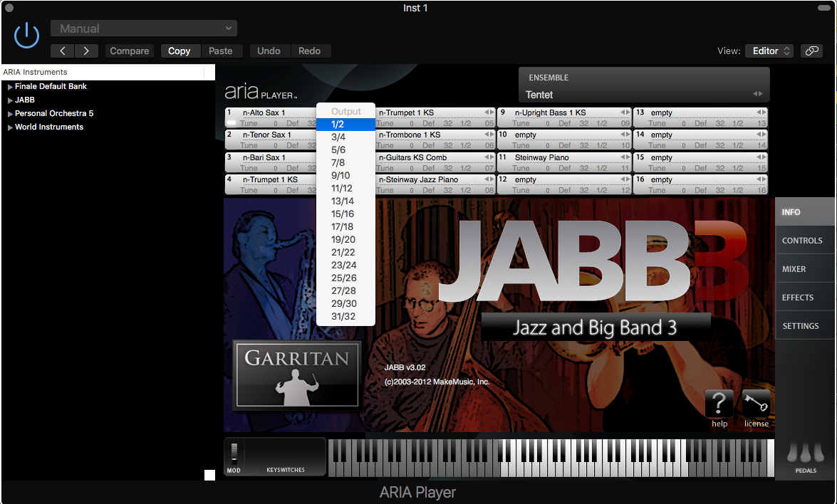Click arrows on empty slot 14

pyautogui.click(x=761, y=135)
